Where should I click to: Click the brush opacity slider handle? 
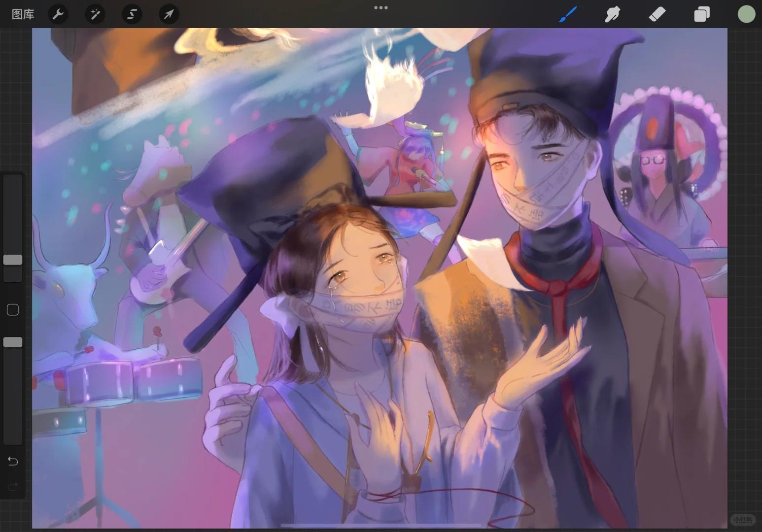(x=13, y=342)
